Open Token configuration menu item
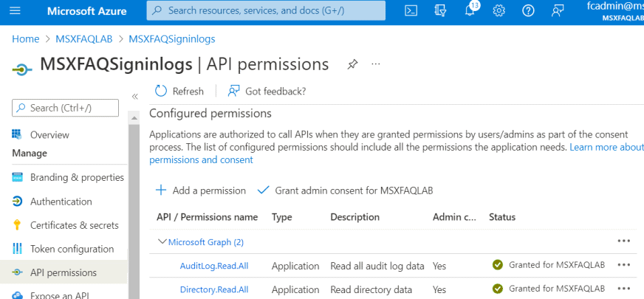Viewport: 644px width, 299px height. click(x=72, y=249)
